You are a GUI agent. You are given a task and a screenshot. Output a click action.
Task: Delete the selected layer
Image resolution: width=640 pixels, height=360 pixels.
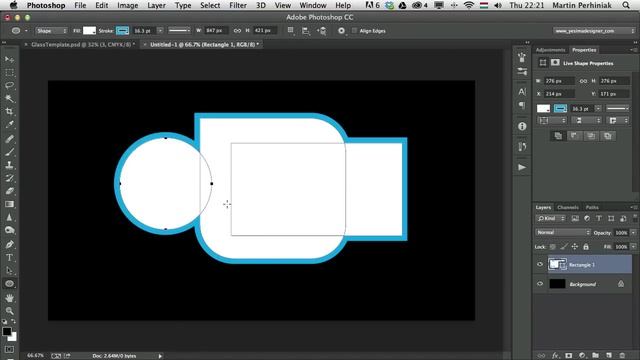click(622, 356)
